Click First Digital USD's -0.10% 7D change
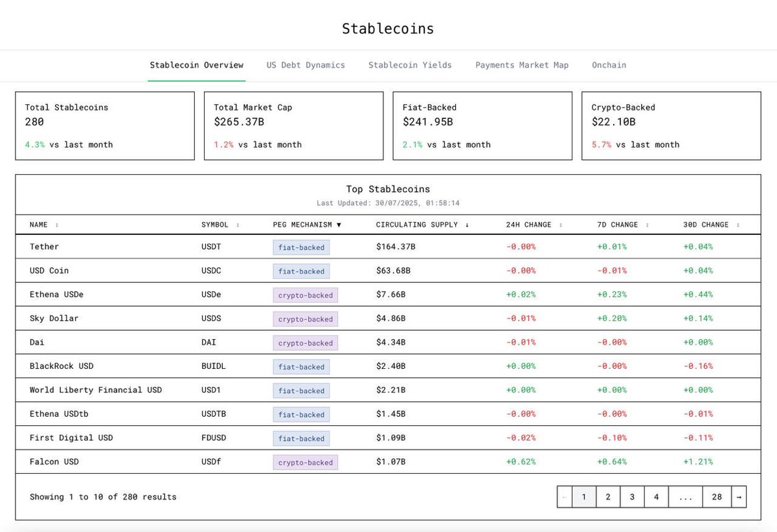 (612, 438)
